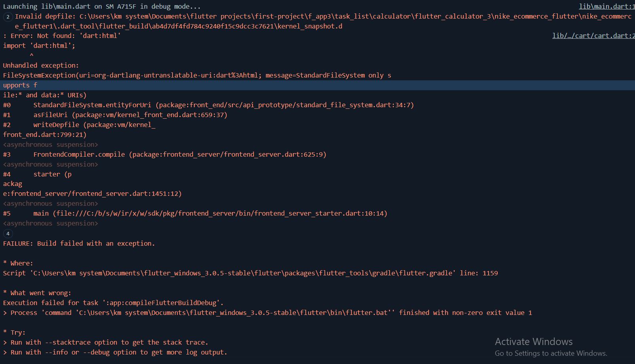Select stack frame #1 asFileUri

coord(115,115)
